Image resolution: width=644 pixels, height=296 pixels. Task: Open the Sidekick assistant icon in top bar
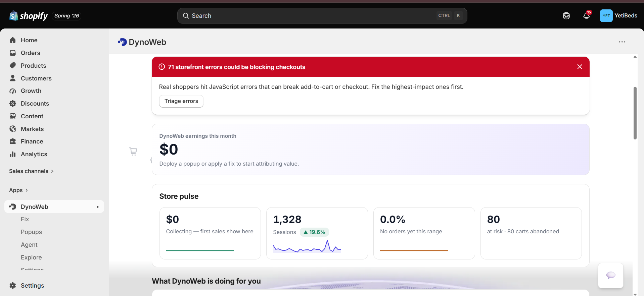[566, 16]
